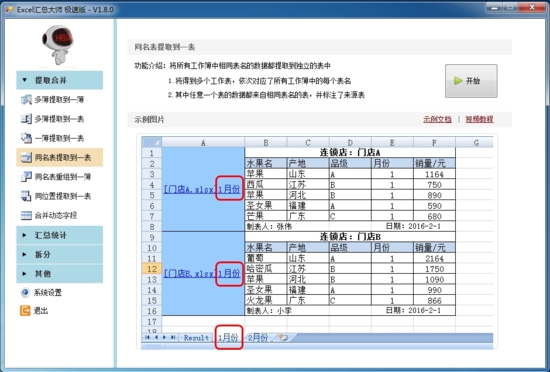
Task: Click the 示例图片 label
Action: (x=149, y=120)
